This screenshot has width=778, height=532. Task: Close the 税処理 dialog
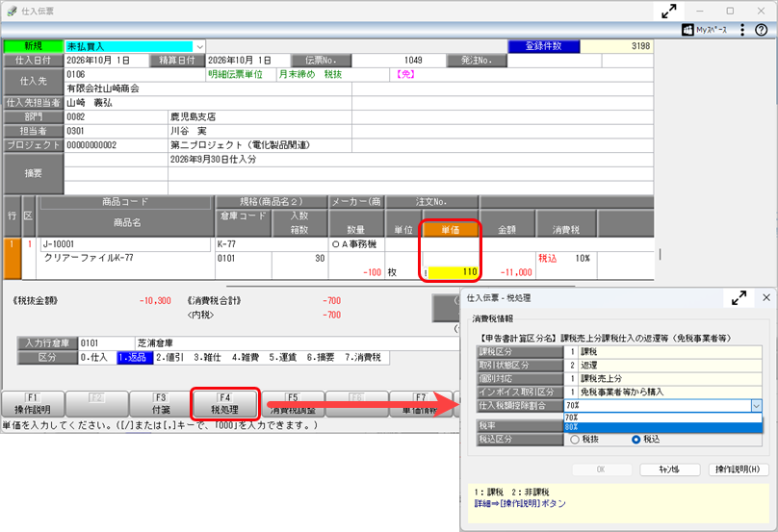[766, 297]
